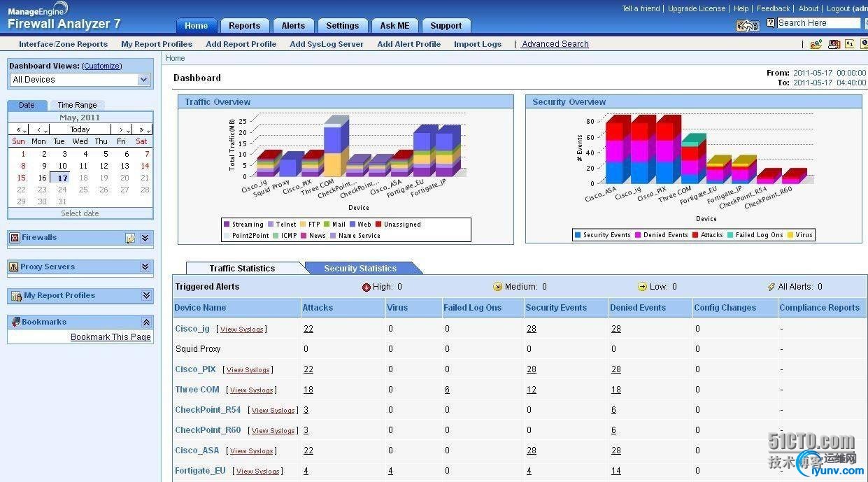
Task: Open the Settings tab
Action: click(342, 25)
